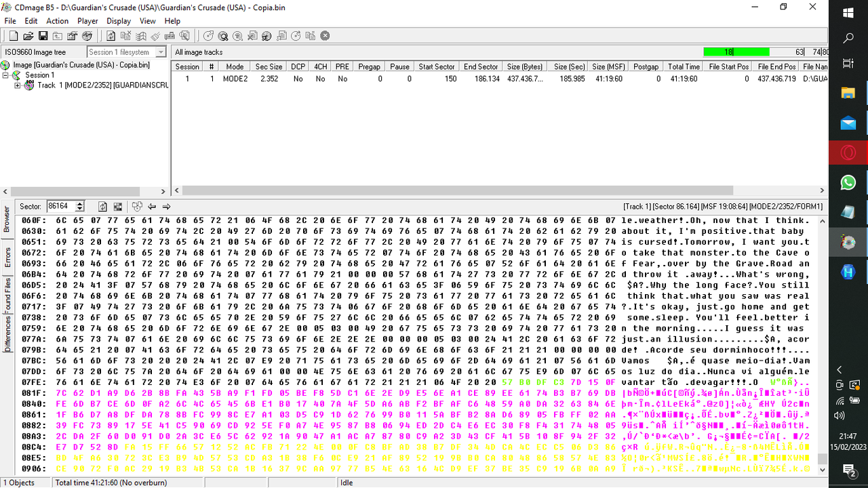Click the ISO9660 Image tree label
This screenshot has width=868, height=488.
35,52
